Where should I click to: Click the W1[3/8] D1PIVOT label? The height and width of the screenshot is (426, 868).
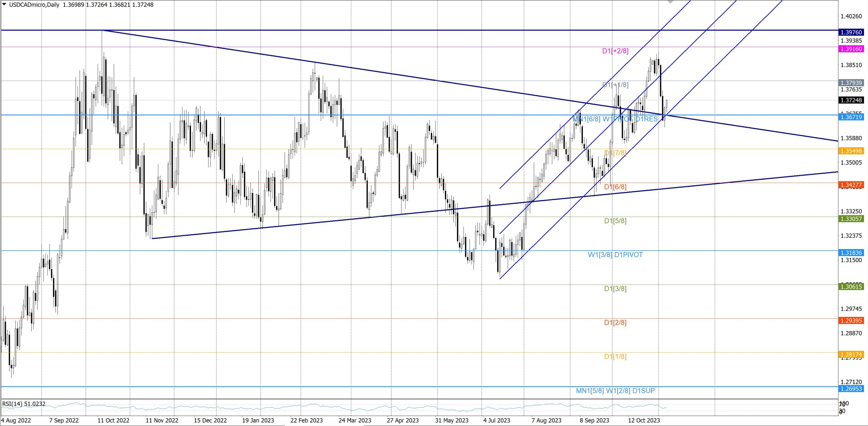(x=615, y=255)
